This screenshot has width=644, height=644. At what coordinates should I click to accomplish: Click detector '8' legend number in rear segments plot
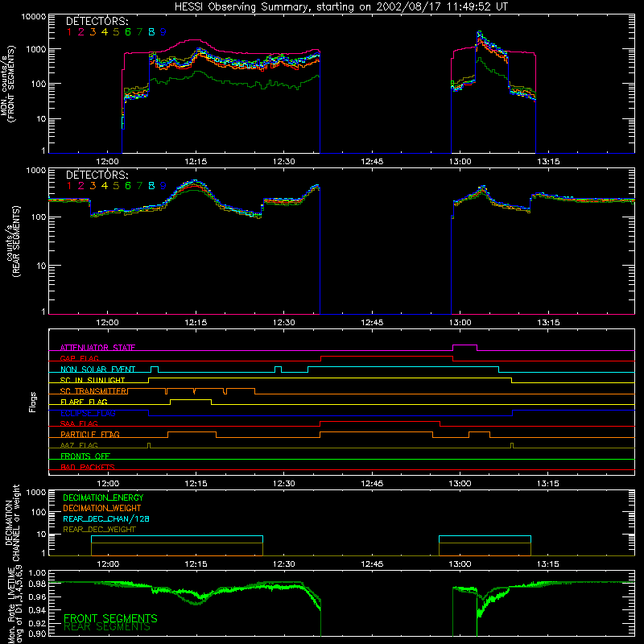click(x=151, y=186)
